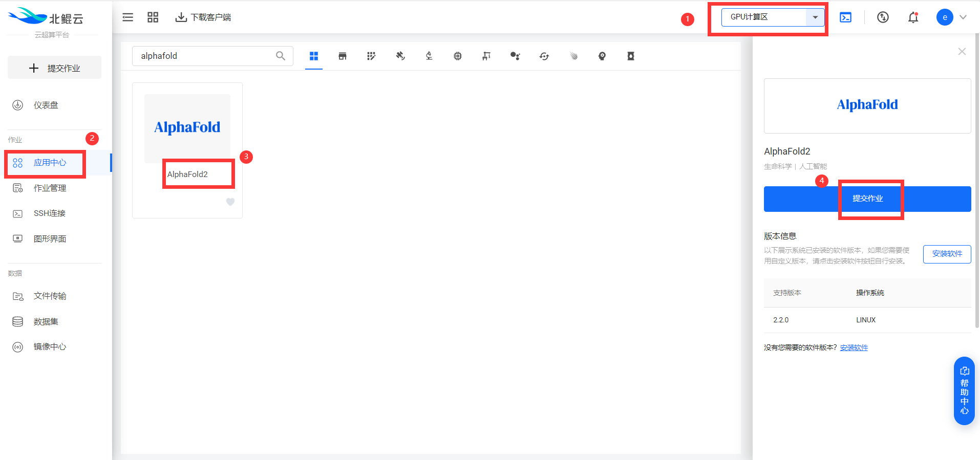Click the 文件传输 folder icon

click(18, 296)
